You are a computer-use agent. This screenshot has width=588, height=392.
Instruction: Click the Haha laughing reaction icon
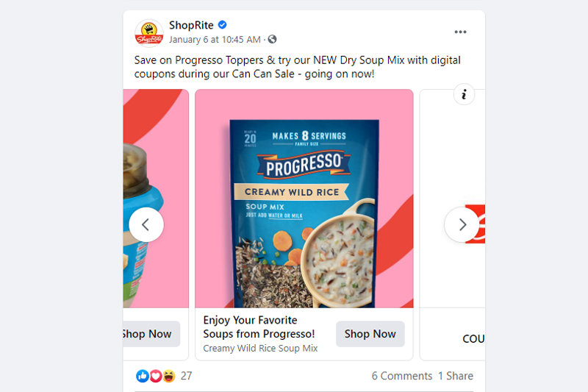point(169,376)
